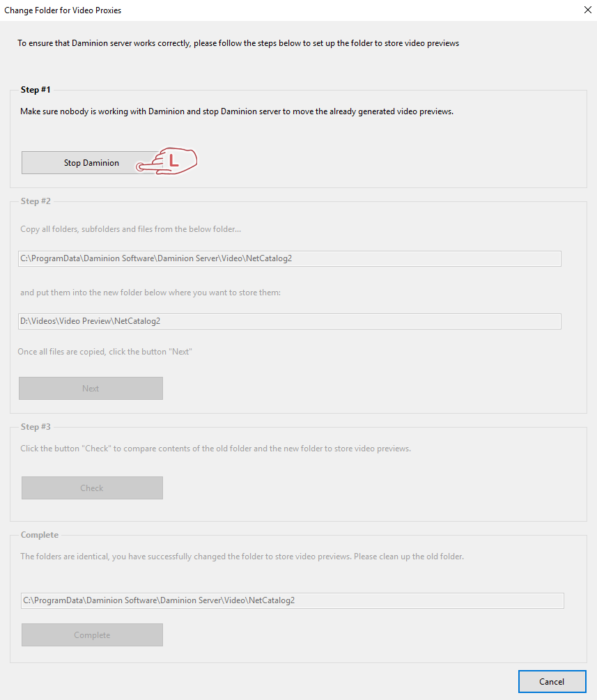Image resolution: width=597 pixels, height=700 pixels.
Task: Select the D:\Videos\Video Preview\NetCatalog2 destination field
Action: 289,321
